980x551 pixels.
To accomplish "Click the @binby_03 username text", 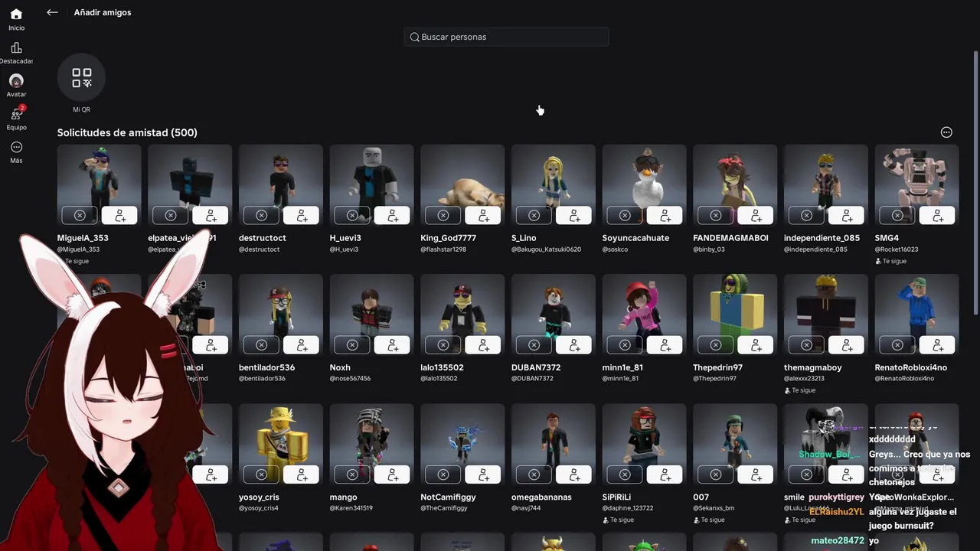I will tap(709, 249).
